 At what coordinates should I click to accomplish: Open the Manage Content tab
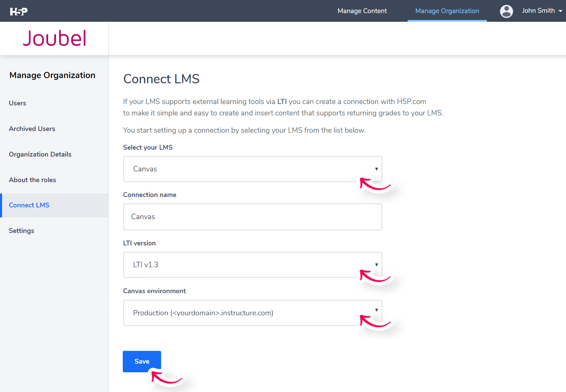tap(362, 11)
